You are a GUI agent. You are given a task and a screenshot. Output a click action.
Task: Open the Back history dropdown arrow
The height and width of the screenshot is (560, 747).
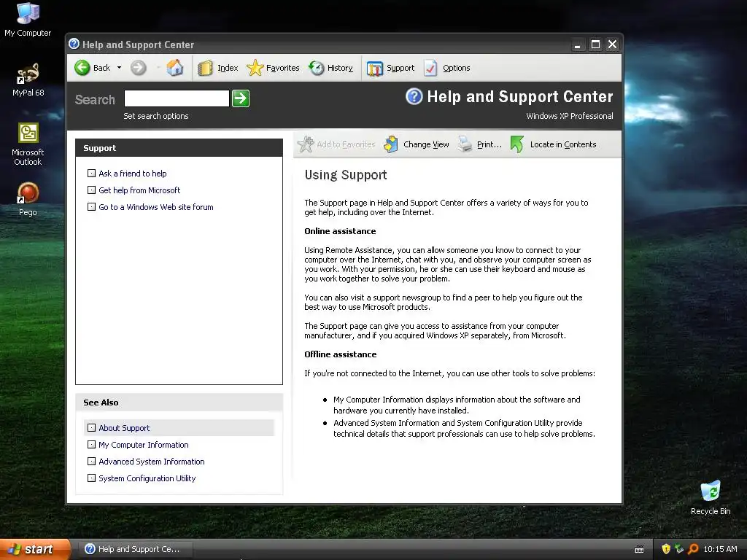119,68
